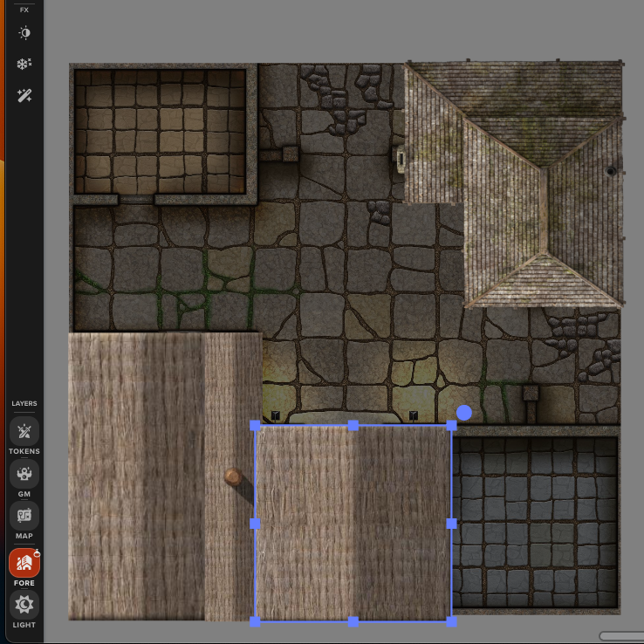
Task: Switch to the GM layer
Action: pyautogui.click(x=24, y=474)
